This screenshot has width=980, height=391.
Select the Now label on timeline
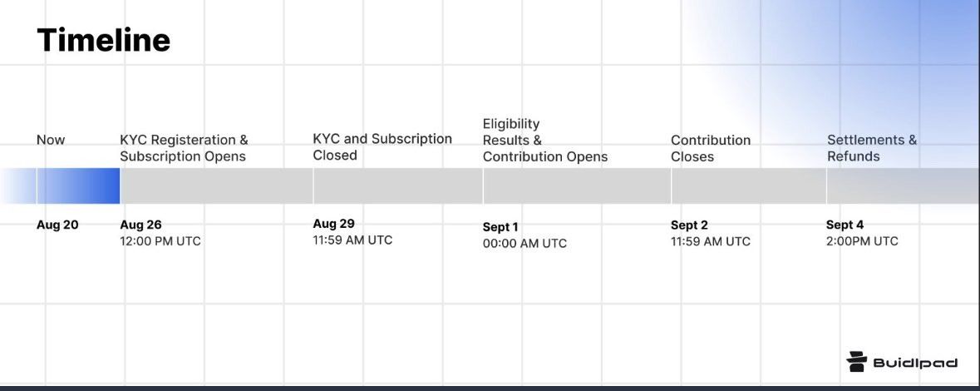tap(51, 140)
